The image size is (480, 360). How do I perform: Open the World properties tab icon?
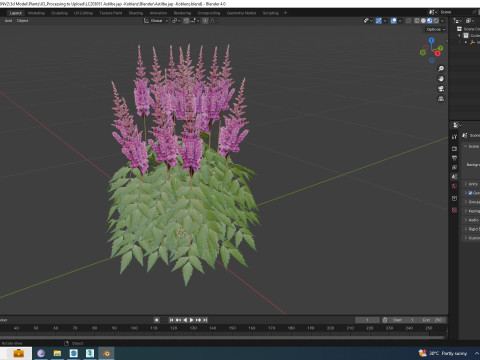pos(454,186)
